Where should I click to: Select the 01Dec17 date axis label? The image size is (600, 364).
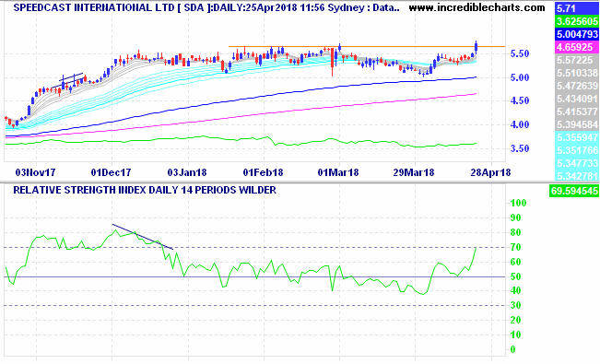click(x=111, y=172)
